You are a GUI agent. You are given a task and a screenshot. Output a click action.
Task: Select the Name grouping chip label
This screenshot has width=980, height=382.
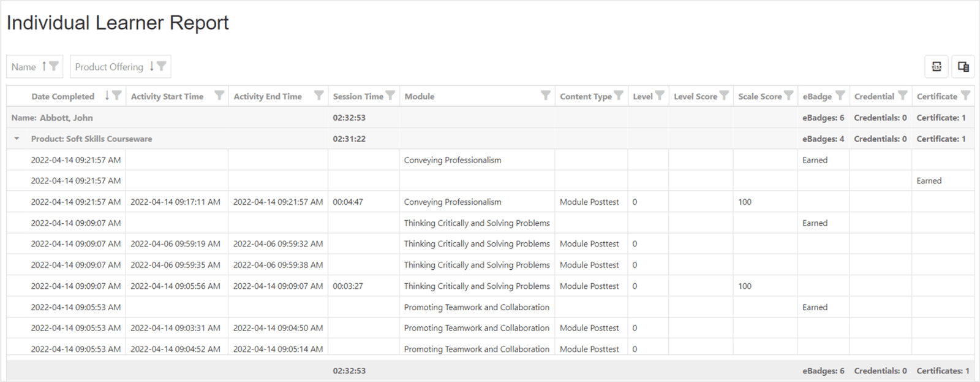(24, 67)
